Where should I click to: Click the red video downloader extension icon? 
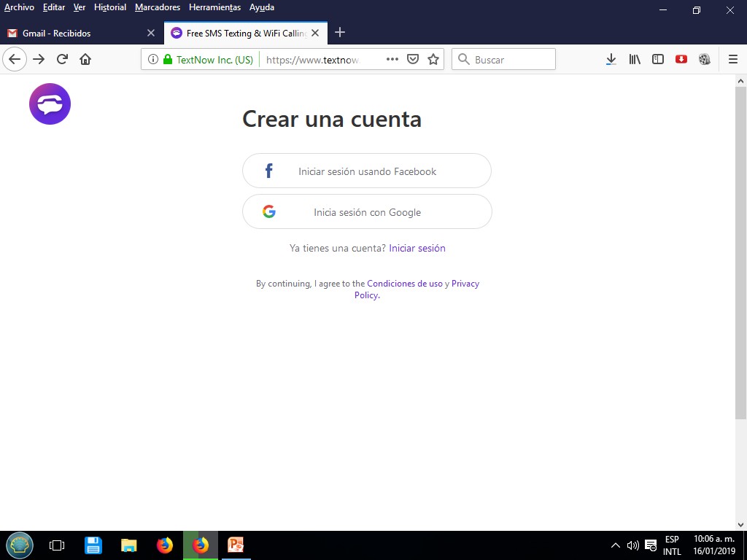[x=681, y=59]
